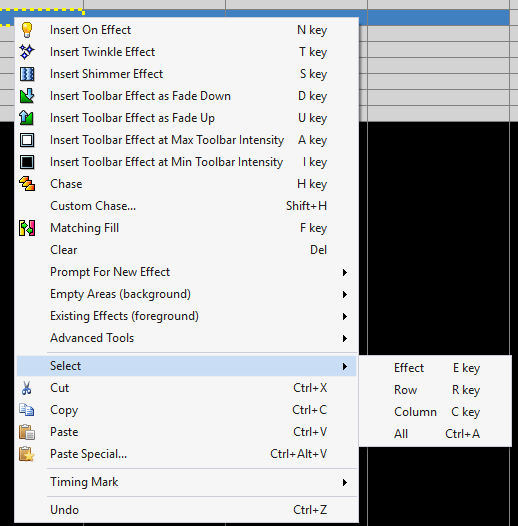Click the colorful Matching Fill icon
The width and height of the screenshot is (518, 526).
(x=27, y=228)
